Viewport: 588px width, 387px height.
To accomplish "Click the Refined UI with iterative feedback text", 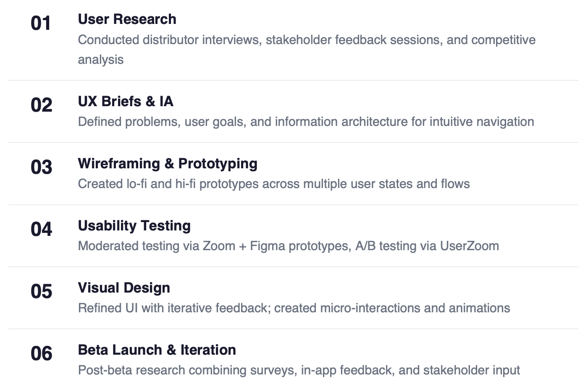I will tap(294, 308).
